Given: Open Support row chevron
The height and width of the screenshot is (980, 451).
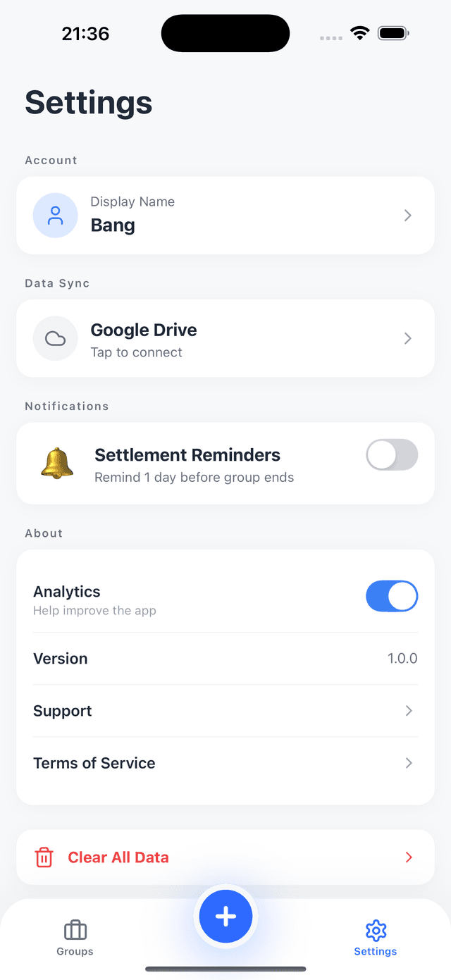Looking at the screenshot, I should tap(409, 711).
